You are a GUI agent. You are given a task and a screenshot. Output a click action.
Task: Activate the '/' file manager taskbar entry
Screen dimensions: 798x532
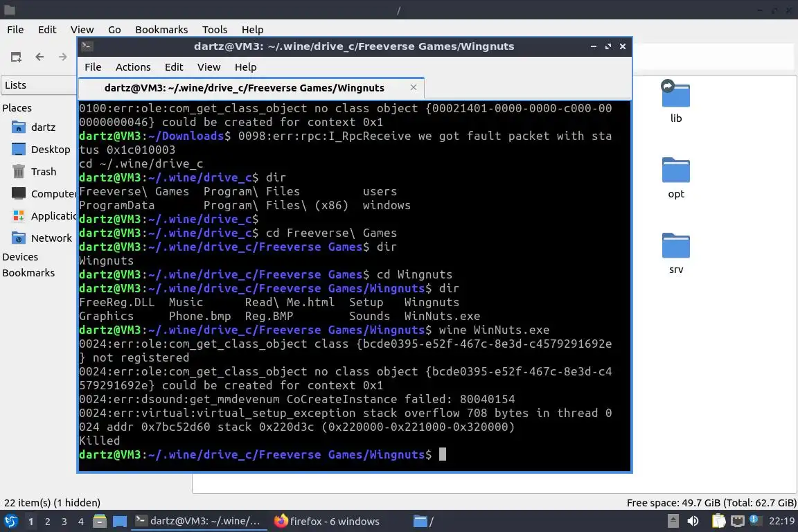(423, 521)
